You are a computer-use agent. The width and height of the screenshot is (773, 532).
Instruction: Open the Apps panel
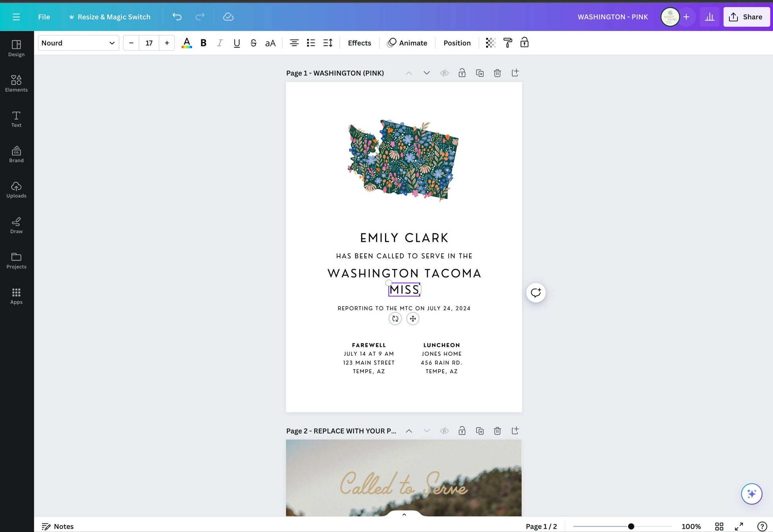tap(16, 295)
